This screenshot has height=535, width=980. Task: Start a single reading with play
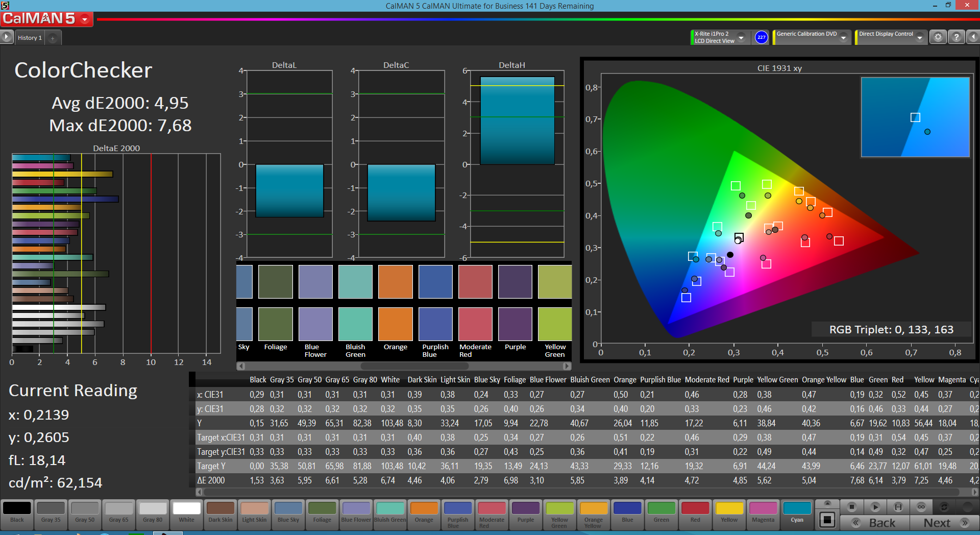[x=875, y=507]
